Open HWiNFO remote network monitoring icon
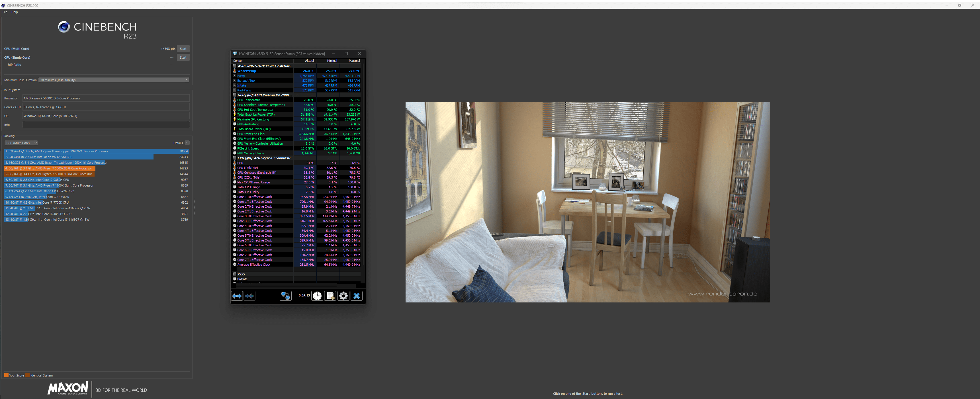The image size is (980, 399). pos(285,296)
